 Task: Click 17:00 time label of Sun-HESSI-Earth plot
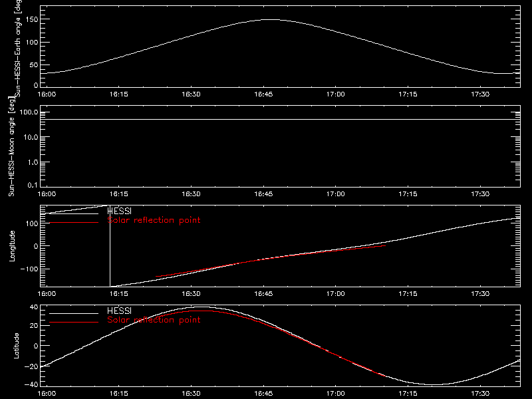coord(336,94)
